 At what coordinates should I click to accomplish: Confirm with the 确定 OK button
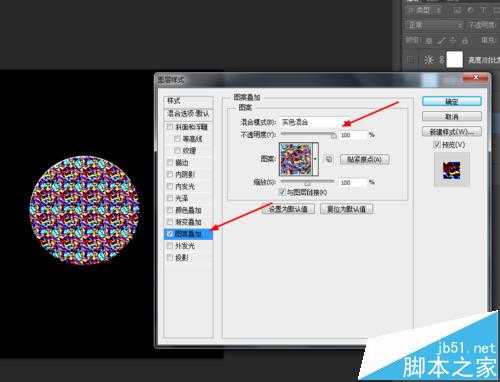click(452, 101)
